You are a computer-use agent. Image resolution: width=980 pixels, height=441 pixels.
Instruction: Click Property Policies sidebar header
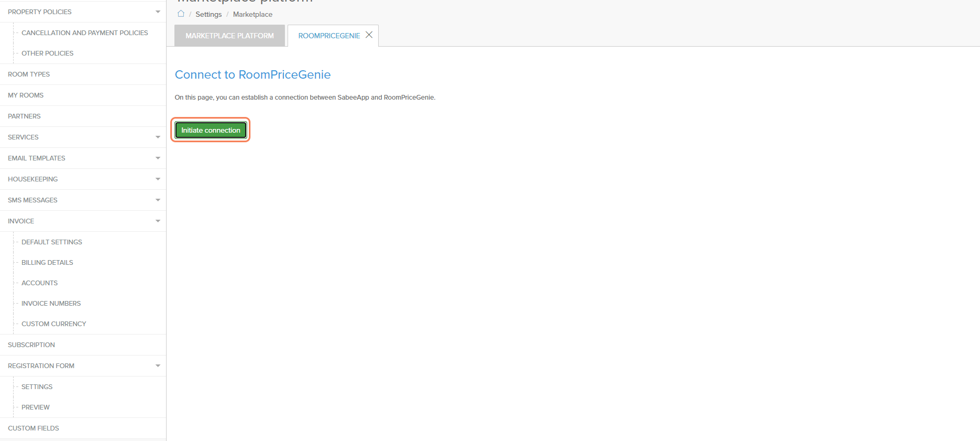pyautogui.click(x=40, y=12)
